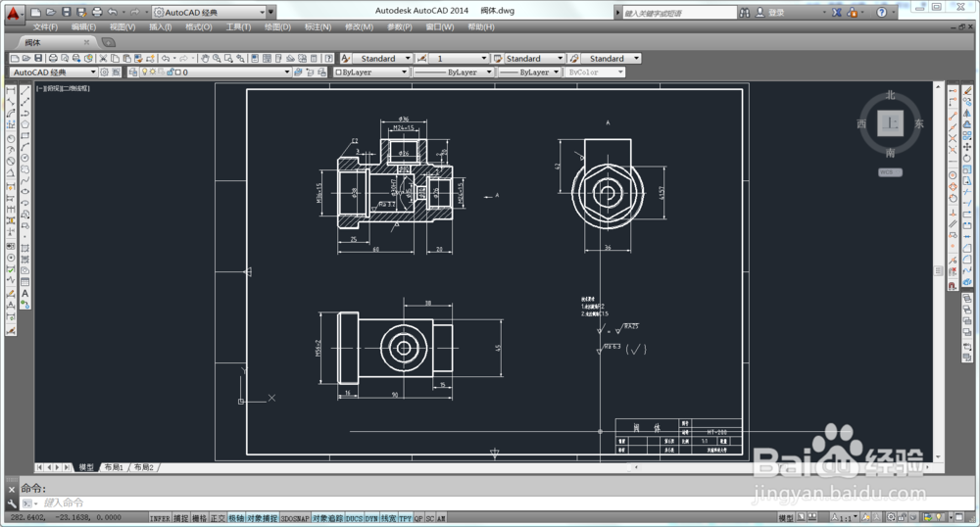The width and height of the screenshot is (980, 527).
Task: Select the Linear dimension tool
Action: point(11,90)
